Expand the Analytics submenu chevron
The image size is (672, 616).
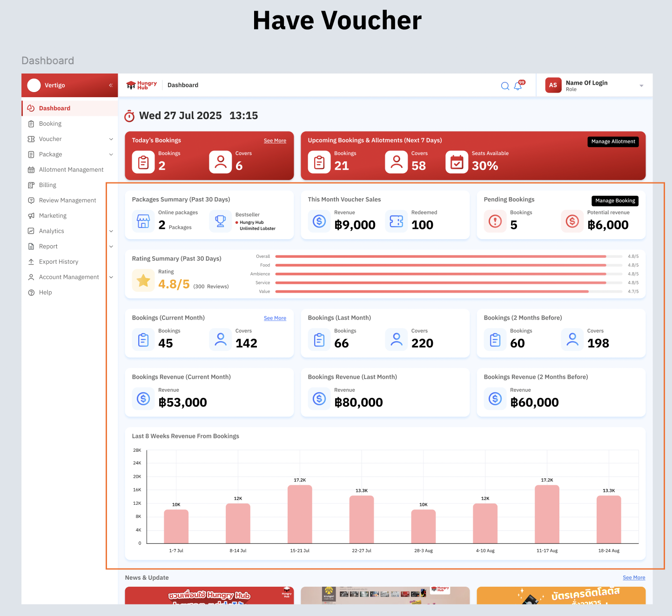[x=111, y=231]
